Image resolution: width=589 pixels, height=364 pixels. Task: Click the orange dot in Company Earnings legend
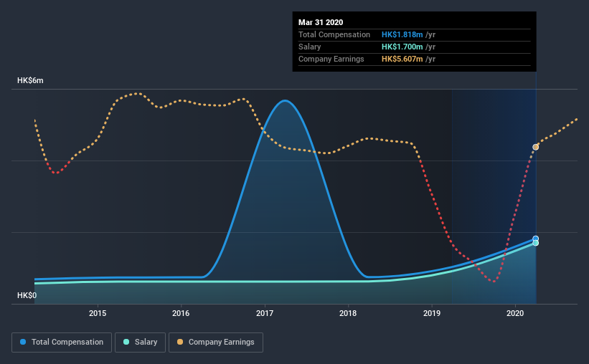tap(180, 342)
